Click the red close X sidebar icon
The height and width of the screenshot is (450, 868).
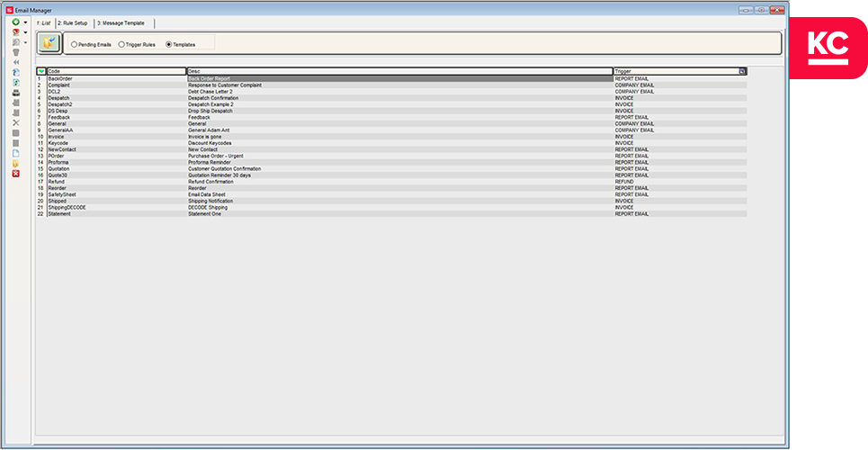click(16, 174)
